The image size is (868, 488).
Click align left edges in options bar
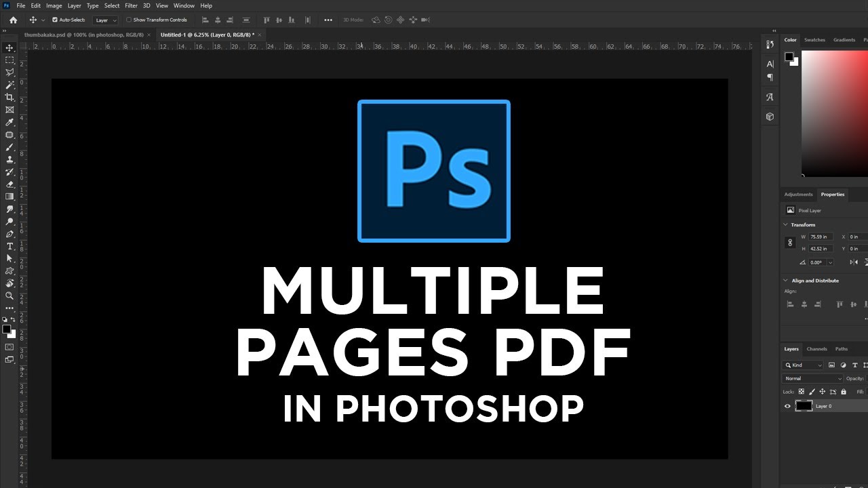click(205, 20)
